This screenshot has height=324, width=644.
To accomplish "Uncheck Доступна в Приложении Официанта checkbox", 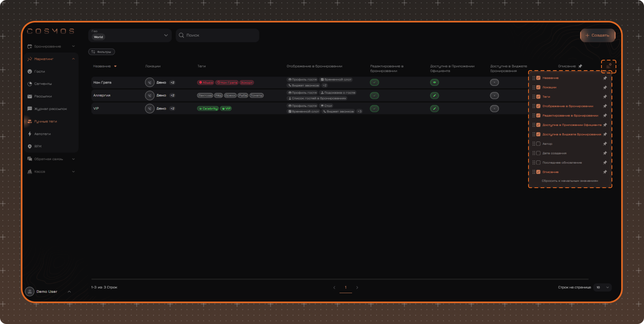I will (539, 125).
